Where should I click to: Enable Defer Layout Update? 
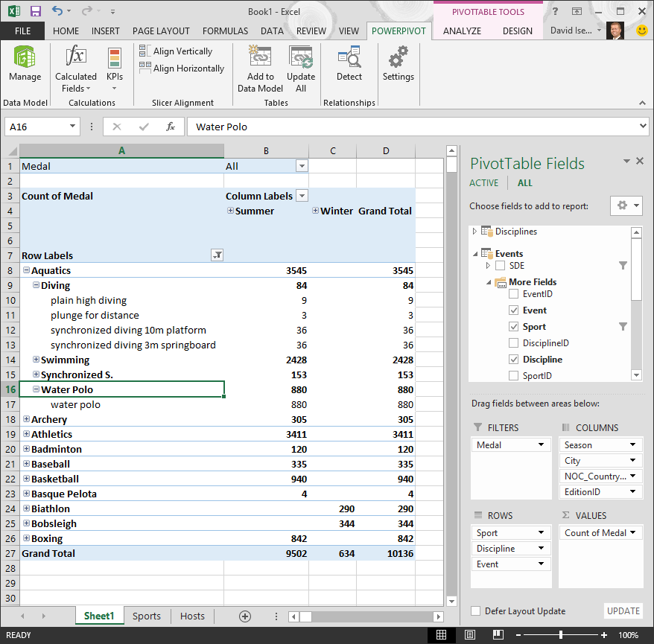475,610
